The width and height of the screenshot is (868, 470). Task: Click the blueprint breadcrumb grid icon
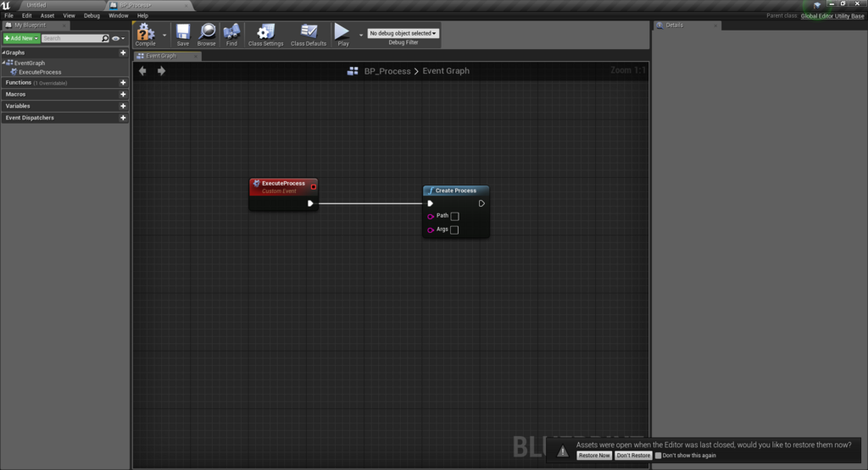pos(352,71)
